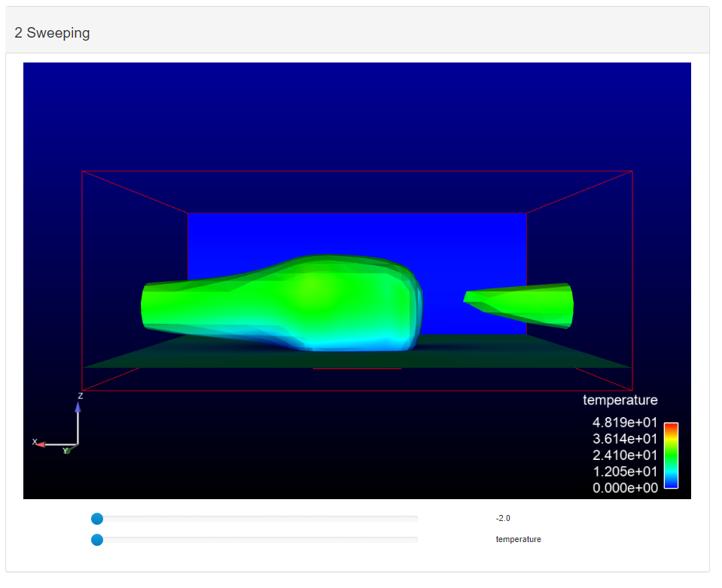
Task: Click the '-2.0' slider value text
Action: click(x=503, y=519)
